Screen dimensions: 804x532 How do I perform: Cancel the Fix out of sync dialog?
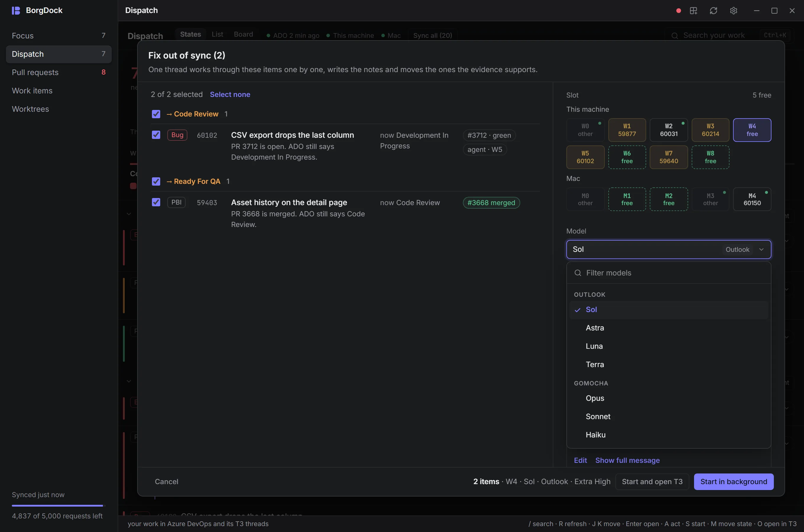pos(166,481)
